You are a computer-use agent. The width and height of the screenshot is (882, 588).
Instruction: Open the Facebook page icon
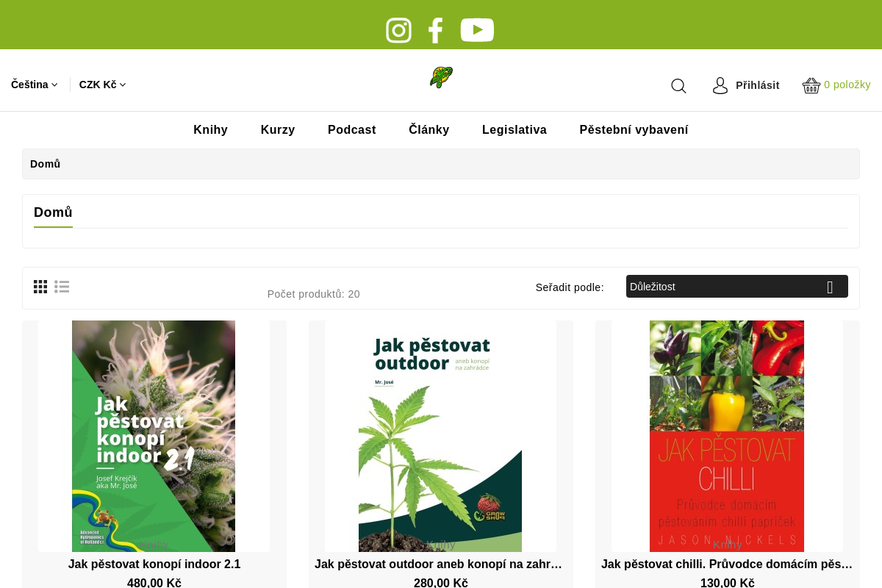[436, 30]
